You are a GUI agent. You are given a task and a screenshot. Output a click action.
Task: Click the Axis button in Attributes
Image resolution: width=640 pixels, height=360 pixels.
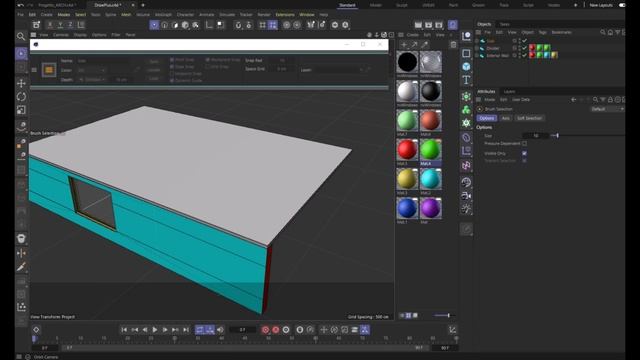coord(505,118)
